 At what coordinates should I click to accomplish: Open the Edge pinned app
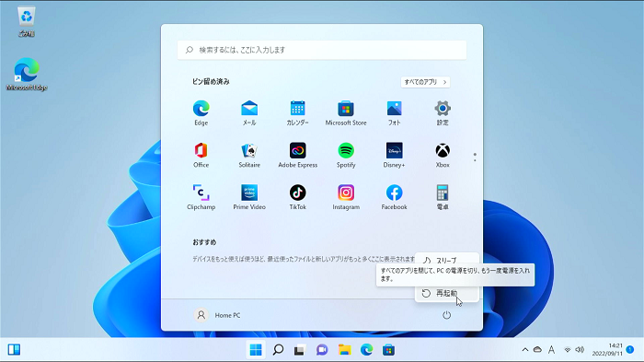[201, 112]
